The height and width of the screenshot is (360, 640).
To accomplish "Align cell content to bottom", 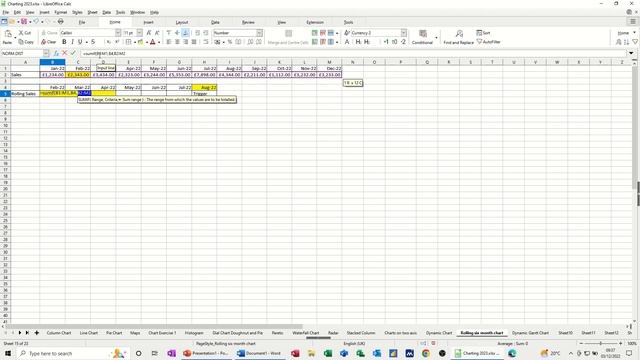I will (x=185, y=33).
